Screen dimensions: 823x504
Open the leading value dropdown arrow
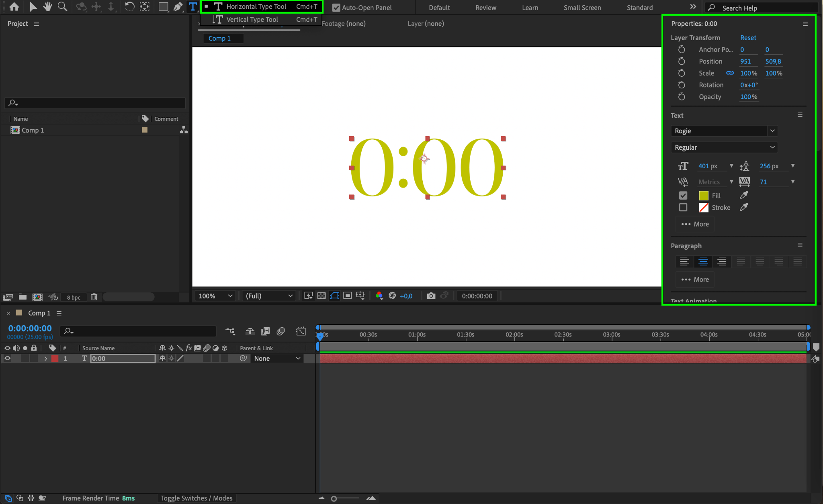[x=793, y=166]
